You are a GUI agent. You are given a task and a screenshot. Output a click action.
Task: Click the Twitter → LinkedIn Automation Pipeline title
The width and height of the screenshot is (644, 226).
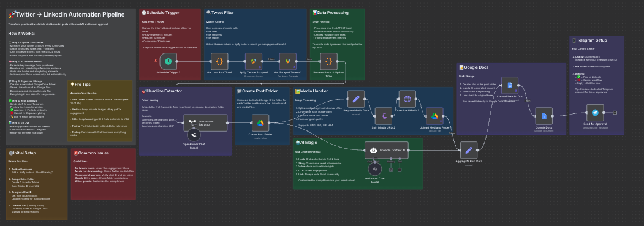[x=66, y=15]
